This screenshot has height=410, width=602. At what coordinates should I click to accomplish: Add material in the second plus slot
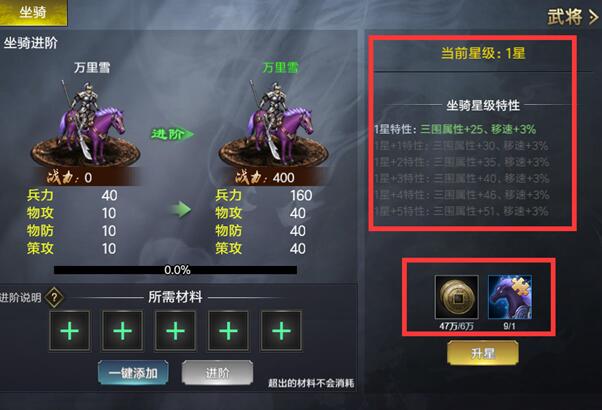pos(122,331)
